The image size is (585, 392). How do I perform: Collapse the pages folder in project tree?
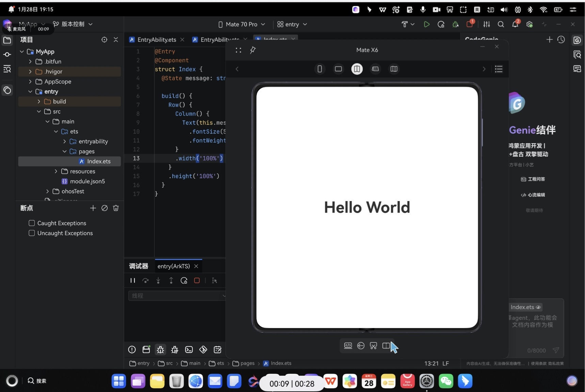(64, 151)
